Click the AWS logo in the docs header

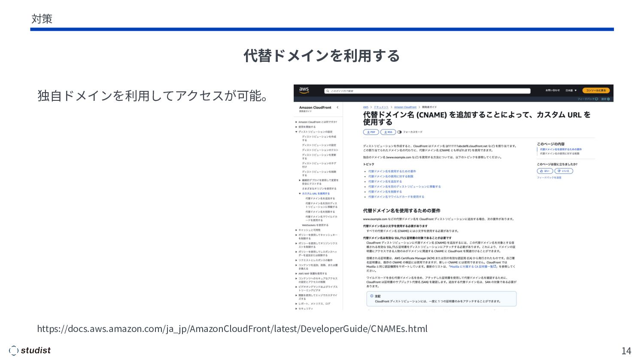coord(304,90)
